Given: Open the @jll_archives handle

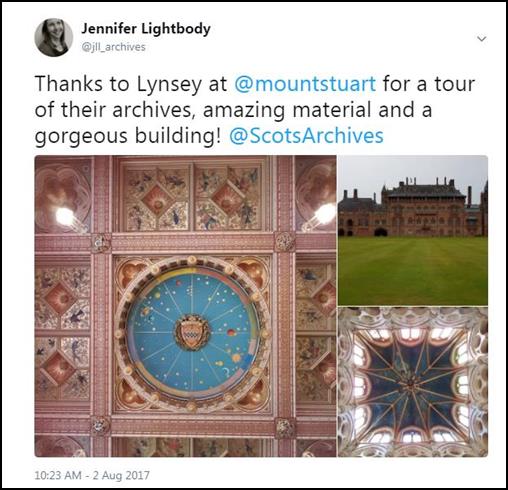Looking at the screenshot, I should (x=114, y=47).
